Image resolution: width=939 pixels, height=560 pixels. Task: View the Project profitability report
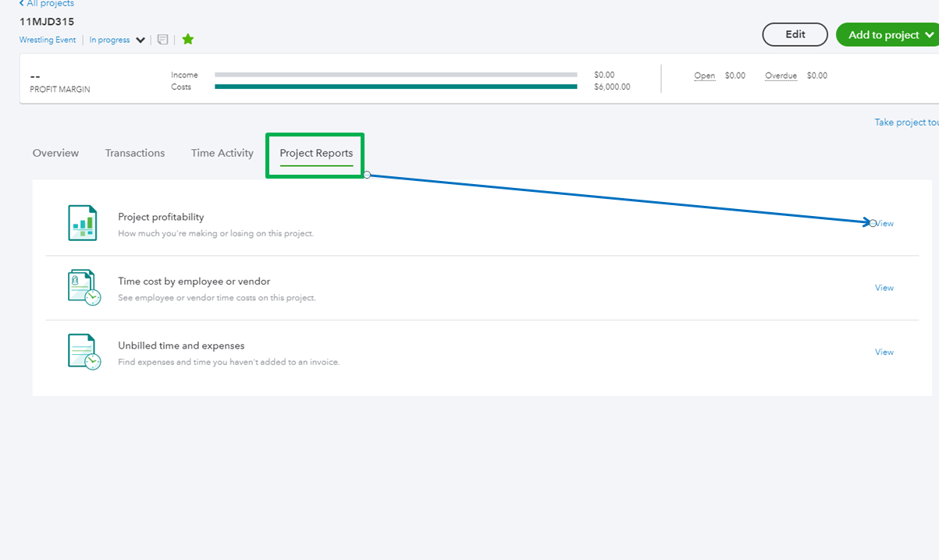(884, 224)
